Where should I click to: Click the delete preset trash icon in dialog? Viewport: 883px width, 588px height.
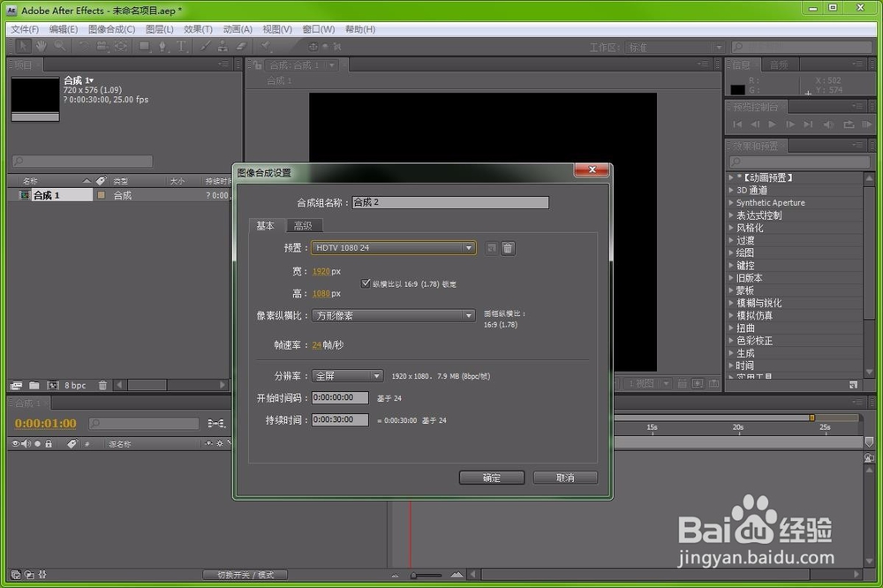click(508, 248)
